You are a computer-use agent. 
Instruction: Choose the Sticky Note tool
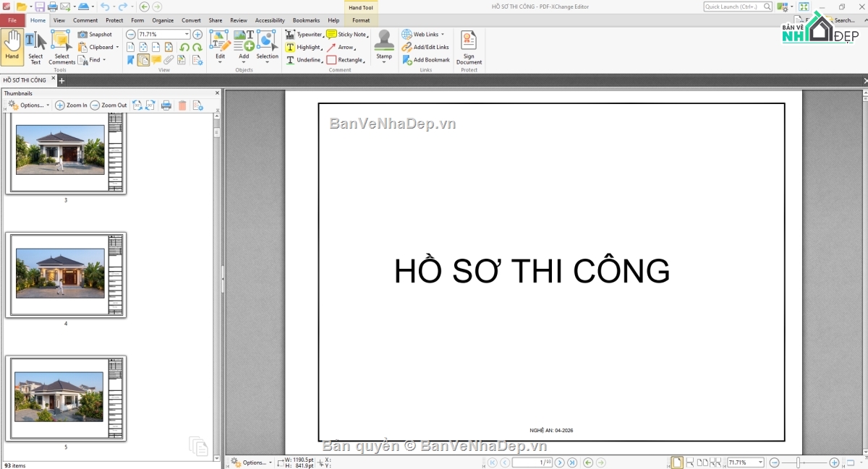tap(346, 34)
